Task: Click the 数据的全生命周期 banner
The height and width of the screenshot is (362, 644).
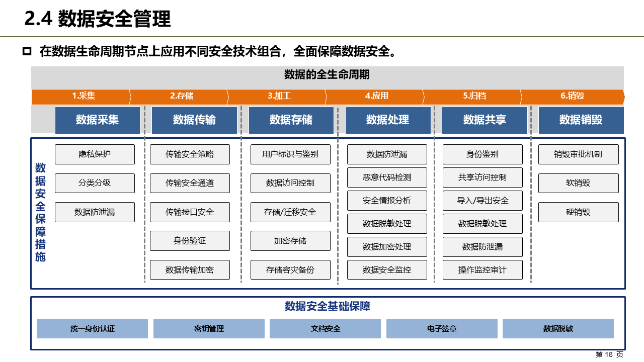Action: click(x=327, y=74)
